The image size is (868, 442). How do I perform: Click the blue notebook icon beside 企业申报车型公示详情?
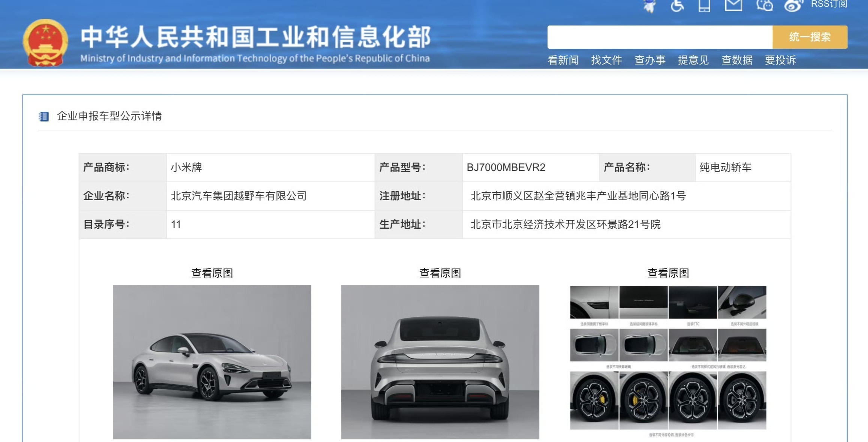44,116
